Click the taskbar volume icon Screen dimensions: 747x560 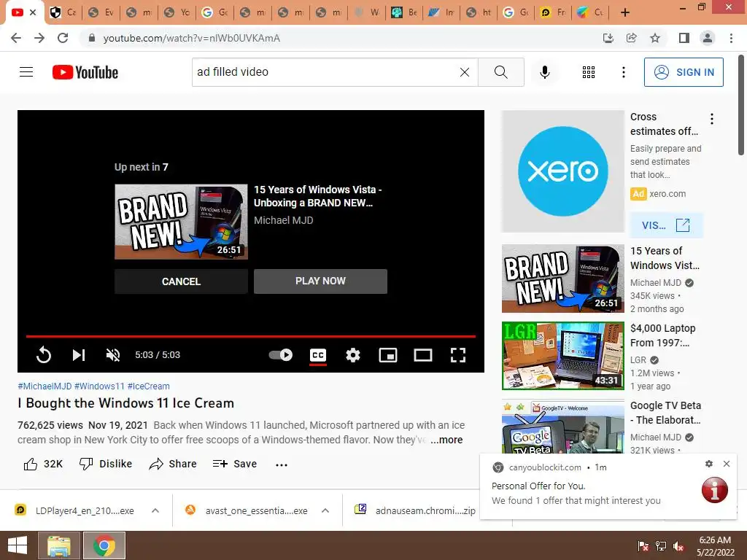(x=678, y=546)
